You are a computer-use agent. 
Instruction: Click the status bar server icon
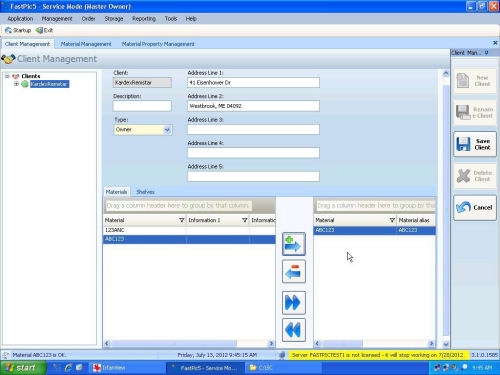coord(282,355)
